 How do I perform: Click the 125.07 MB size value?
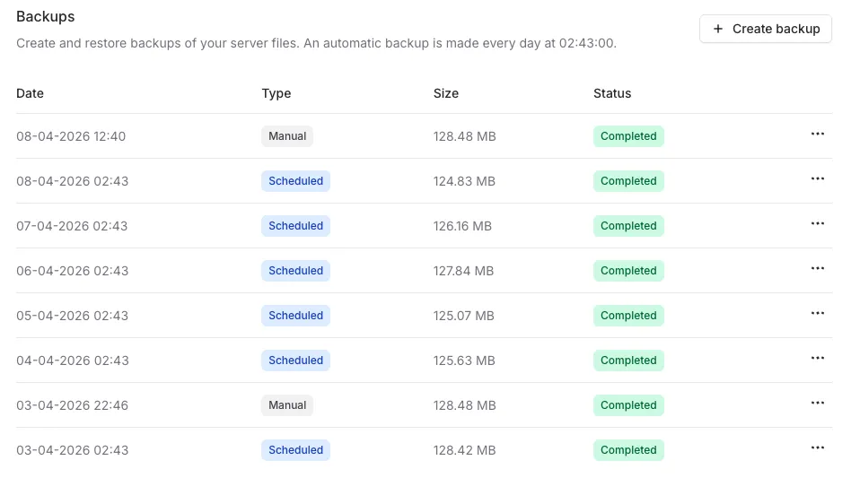click(463, 316)
